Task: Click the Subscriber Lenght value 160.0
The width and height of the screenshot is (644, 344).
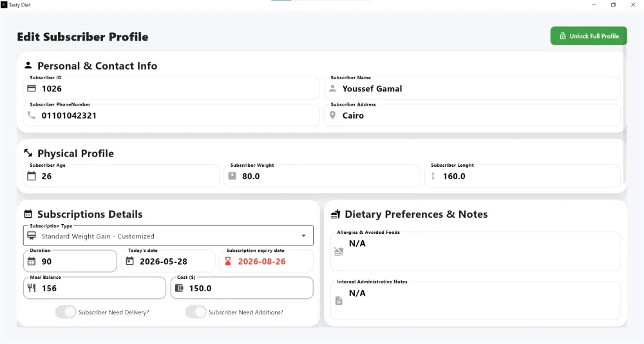Action: click(x=454, y=176)
